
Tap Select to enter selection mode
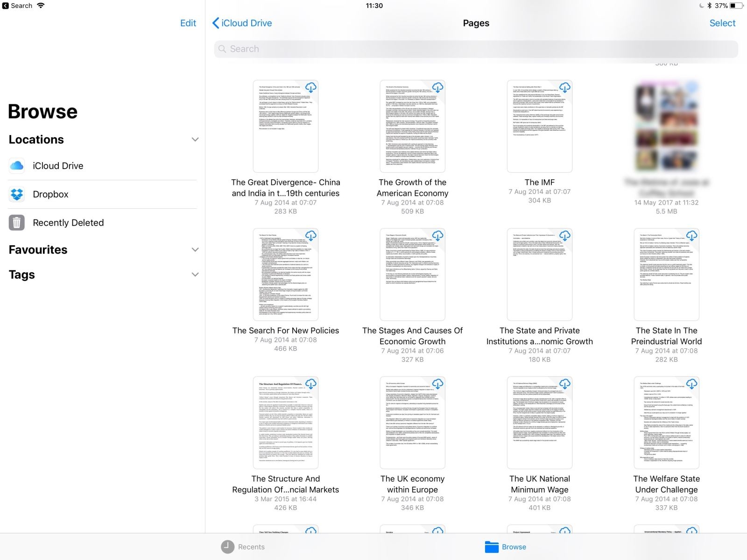pyautogui.click(x=722, y=23)
